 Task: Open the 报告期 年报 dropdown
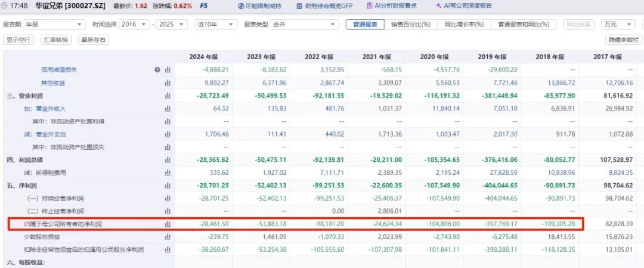pos(54,24)
